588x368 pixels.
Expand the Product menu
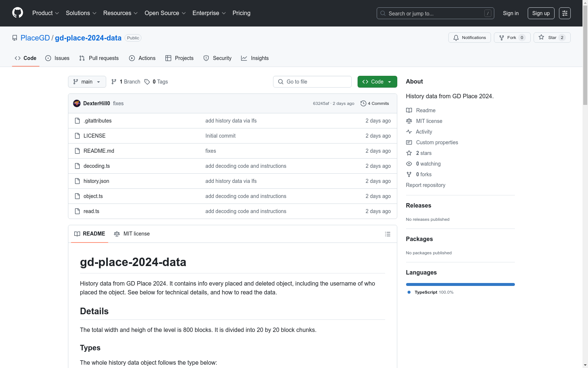(46, 13)
